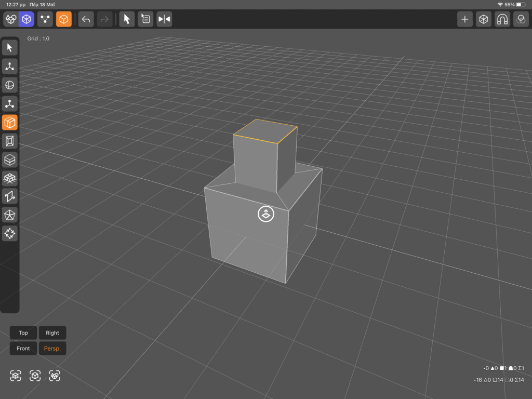Tap the plus button to add object
Screen dimensions: 532x399
pos(465,19)
